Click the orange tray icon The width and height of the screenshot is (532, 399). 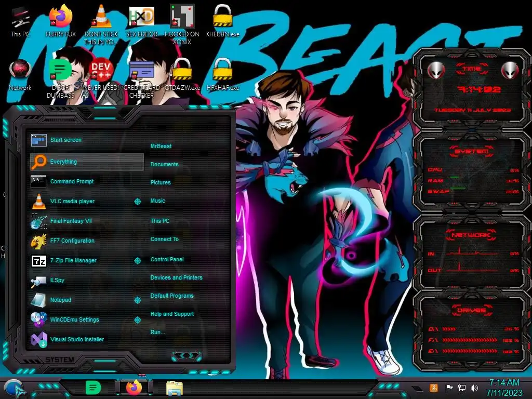click(x=434, y=388)
